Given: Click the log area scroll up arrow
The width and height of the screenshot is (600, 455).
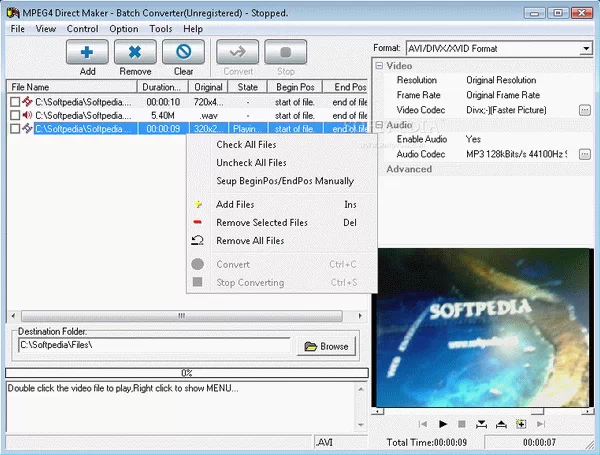Looking at the screenshot, I should point(361,389).
